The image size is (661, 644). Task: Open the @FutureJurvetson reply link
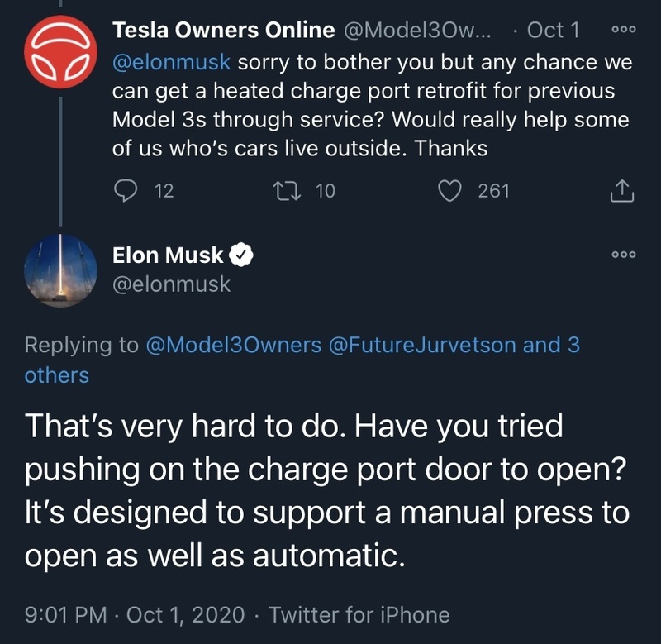[x=422, y=345]
